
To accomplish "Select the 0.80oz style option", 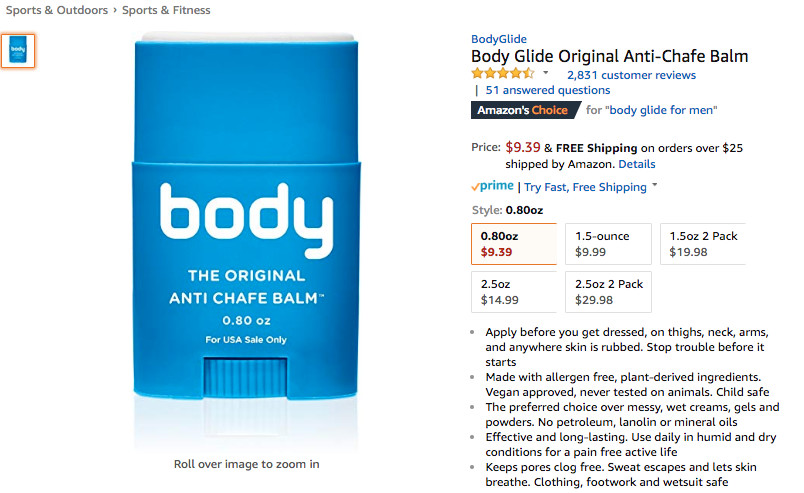I will (x=513, y=244).
